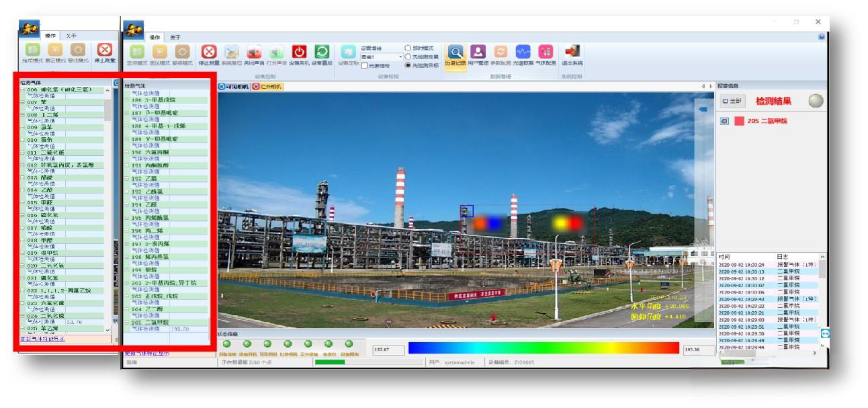Toggle the 光谱信号 checkbox
Image resolution: width=868 pixels, height=408 pixels.
tap(364, 66)
